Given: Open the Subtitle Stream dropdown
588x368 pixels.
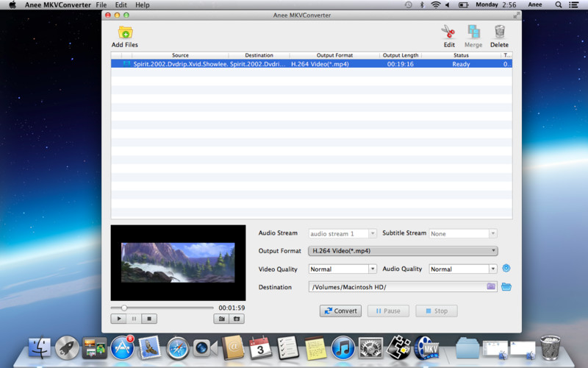Looking at the screenshot, I should 463,233.
